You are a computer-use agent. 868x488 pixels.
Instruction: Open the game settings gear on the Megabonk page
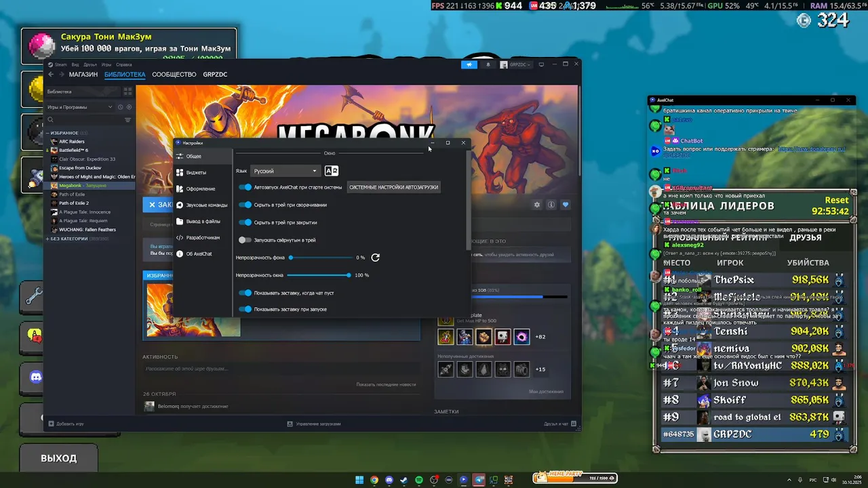pyautogui.click(x=537, y=205)
